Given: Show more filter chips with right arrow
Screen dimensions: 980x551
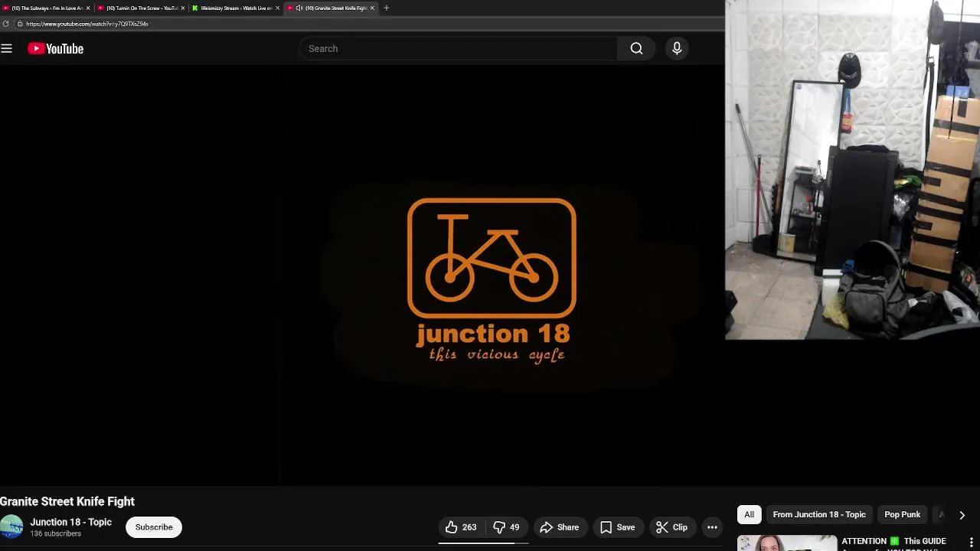Looking at the screenshot, I should point(962,515).
